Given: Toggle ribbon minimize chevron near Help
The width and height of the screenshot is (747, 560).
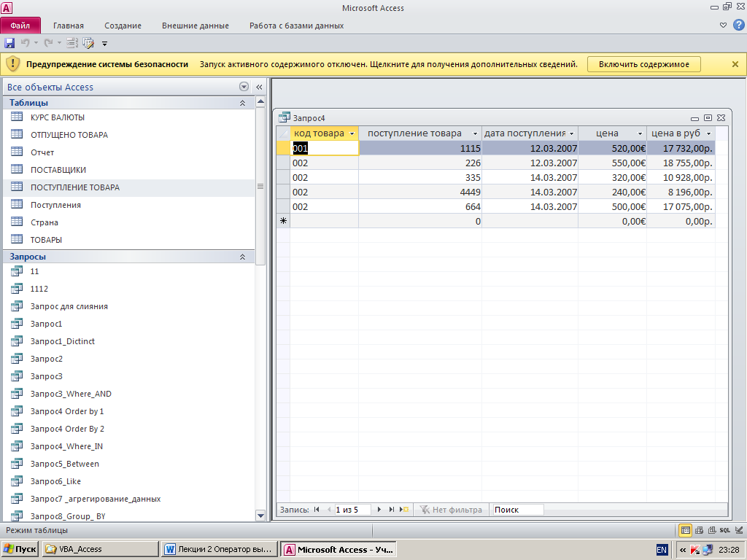Looking at the screenshot, I should coord(723,26).
